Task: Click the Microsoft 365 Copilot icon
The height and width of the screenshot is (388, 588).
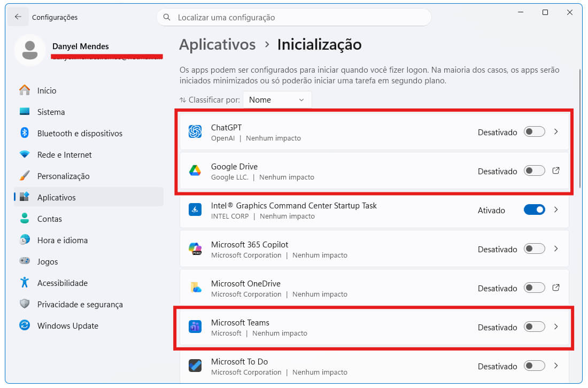Action: click(195, 249)
